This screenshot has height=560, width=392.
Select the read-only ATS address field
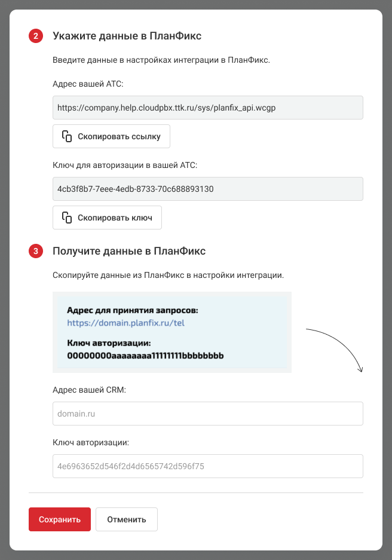tap(208, 108)
